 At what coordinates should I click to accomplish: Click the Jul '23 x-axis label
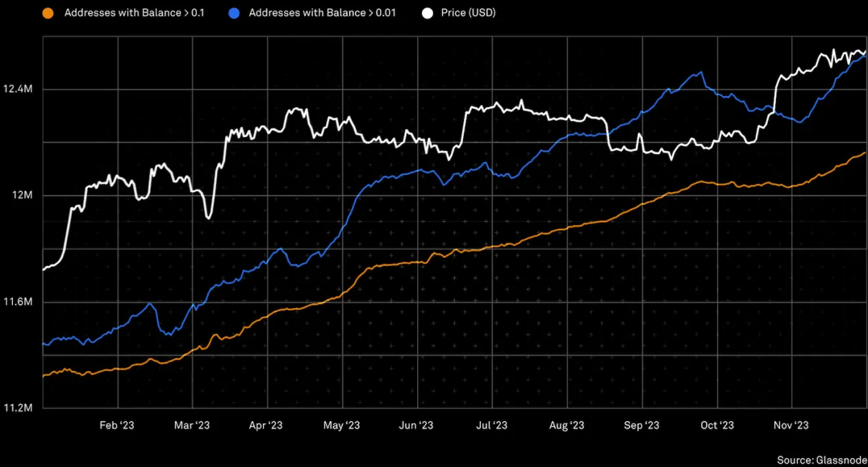click(491, 425)
